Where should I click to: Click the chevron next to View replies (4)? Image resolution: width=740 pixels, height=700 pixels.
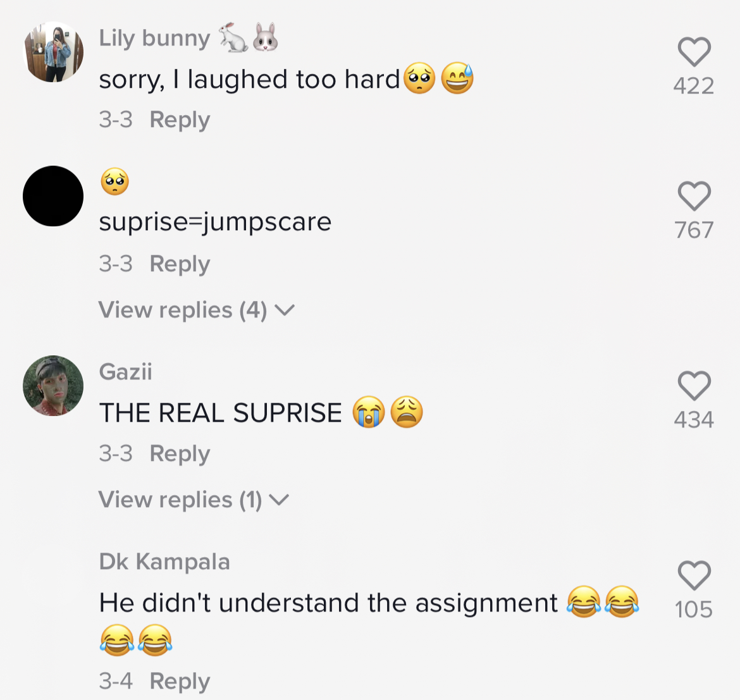tap(285, 310)
